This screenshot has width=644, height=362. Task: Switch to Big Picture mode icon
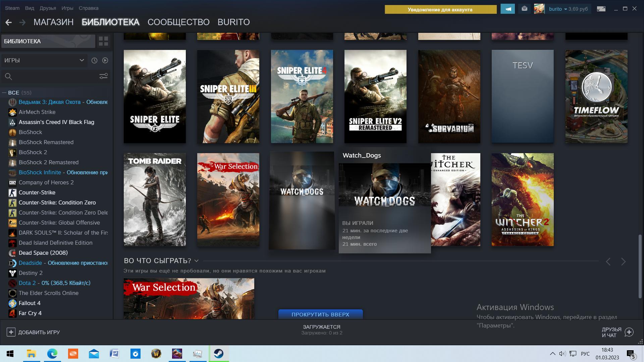point(601,9)
